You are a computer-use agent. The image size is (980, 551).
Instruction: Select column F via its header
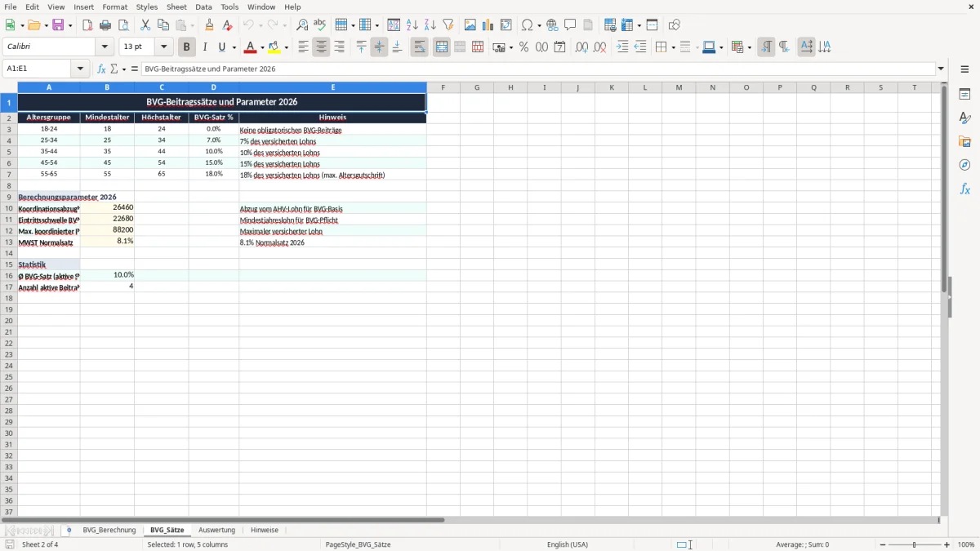[443, 87]
